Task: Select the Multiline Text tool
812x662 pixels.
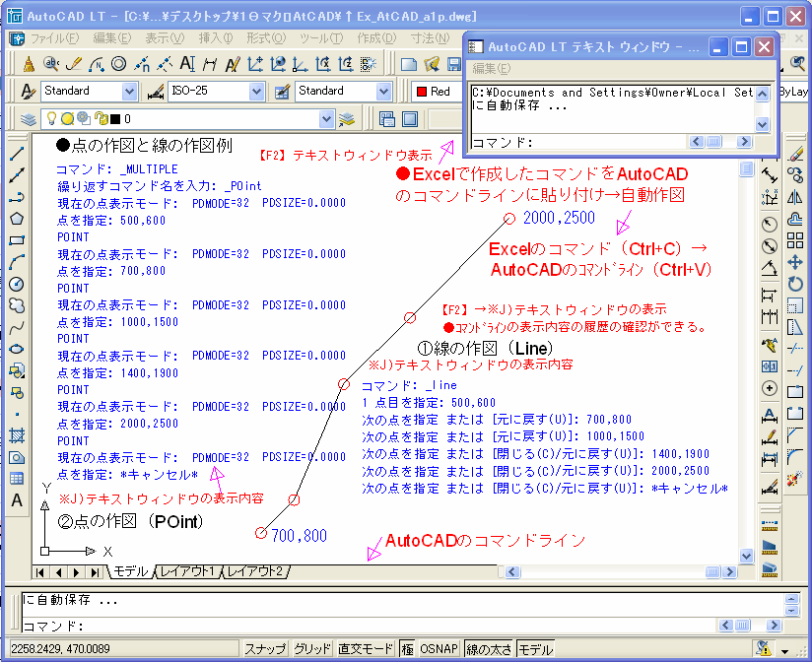Action: [x=17, y=500]
